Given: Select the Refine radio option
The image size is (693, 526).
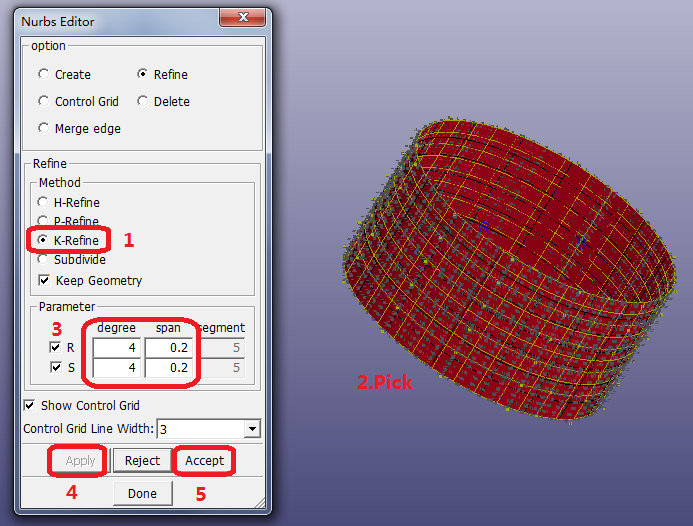Looking at the screenshot, I should [143, 74].
